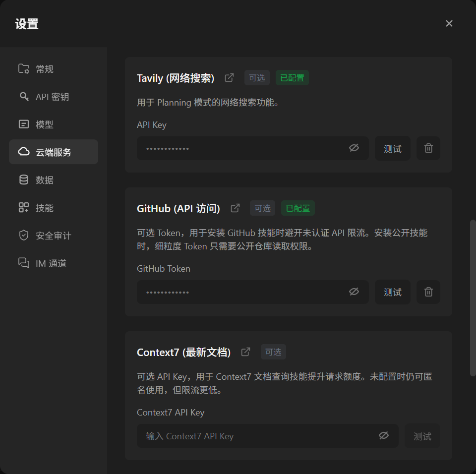
Task: Click the model icon beside 模型
Action: click(24, 124)
